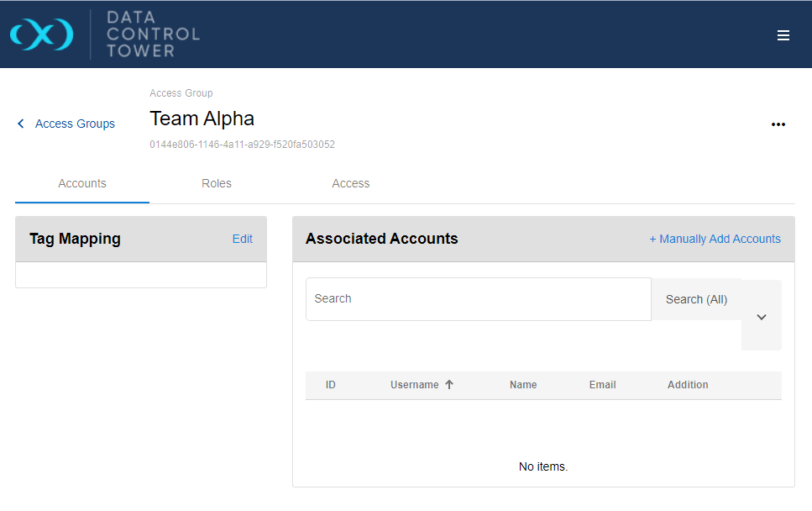The width and height of the screenshot is (812, 511).
Task: Click the Username sort arrow icon
Action: click(x=449, y=385)
